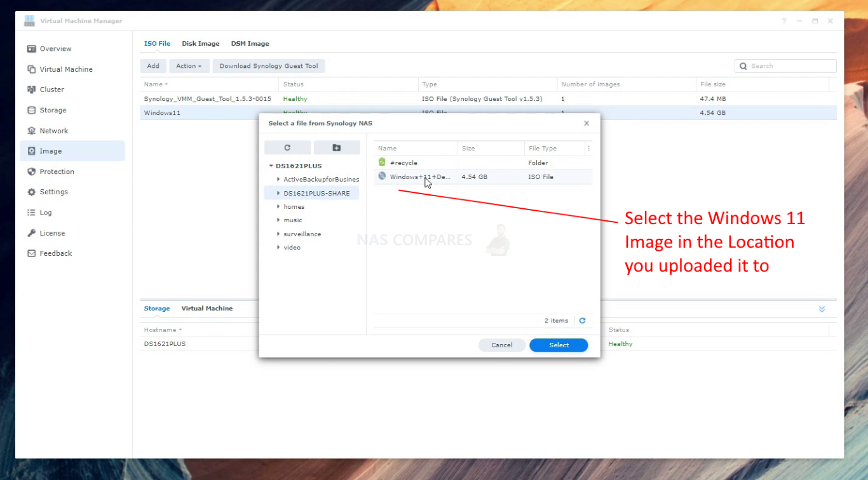The image size is (868, 480).
Task: Click the Healthy status of the Guest Tool row
Action: pyautogui.click(x=295, y=99)
